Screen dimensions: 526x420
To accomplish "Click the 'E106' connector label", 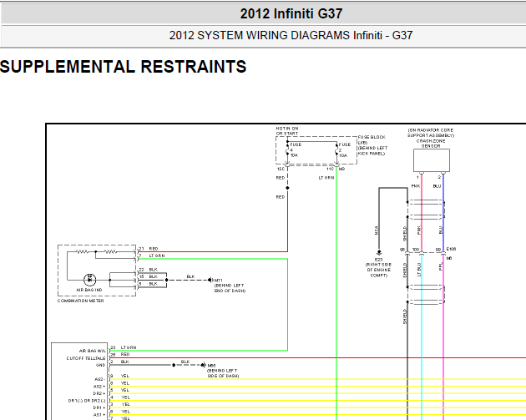I will point(451,249).
